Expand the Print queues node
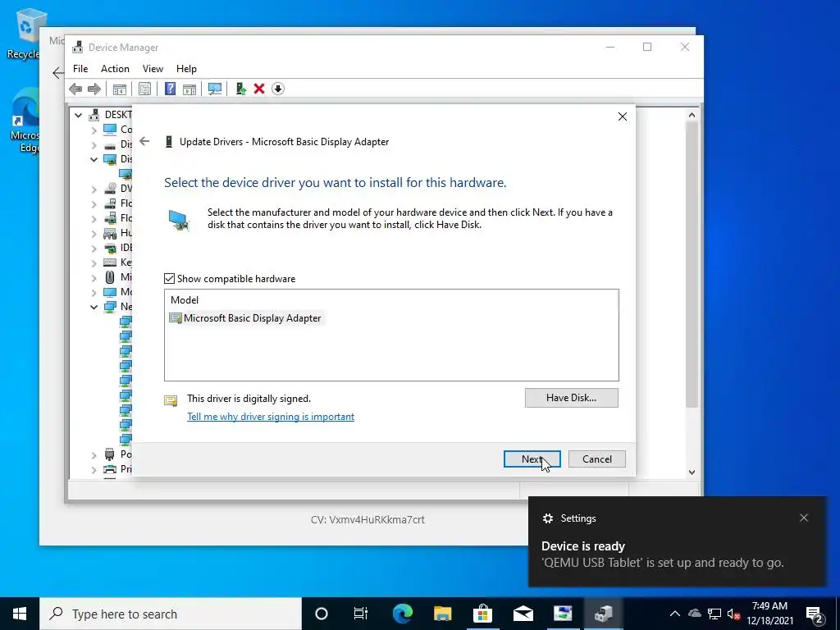Image resolution: width=840 pixels, height=630 pixels. [x=94, y=470]
